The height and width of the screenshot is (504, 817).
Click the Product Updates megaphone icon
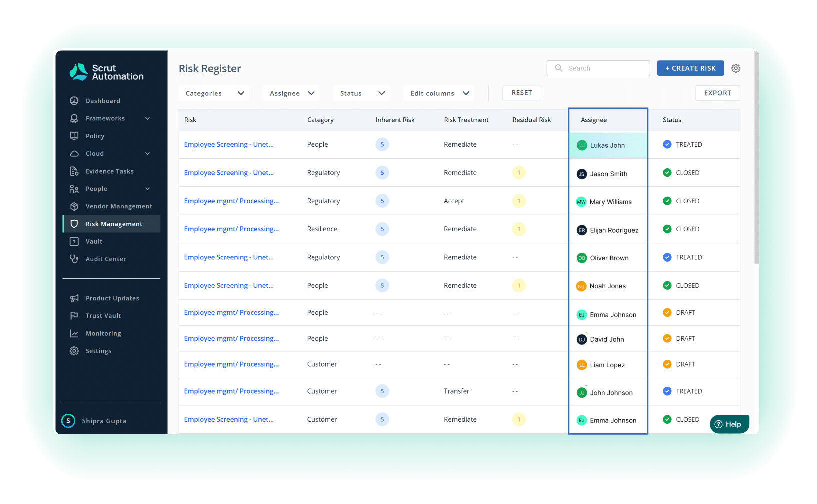(x=74, y=298)
